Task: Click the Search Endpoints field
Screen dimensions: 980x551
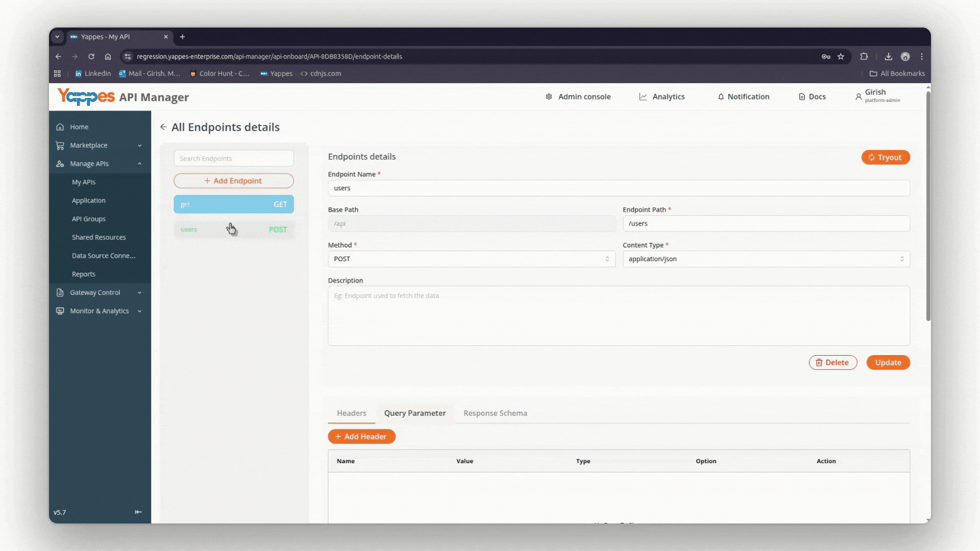Action: point(234,159)
